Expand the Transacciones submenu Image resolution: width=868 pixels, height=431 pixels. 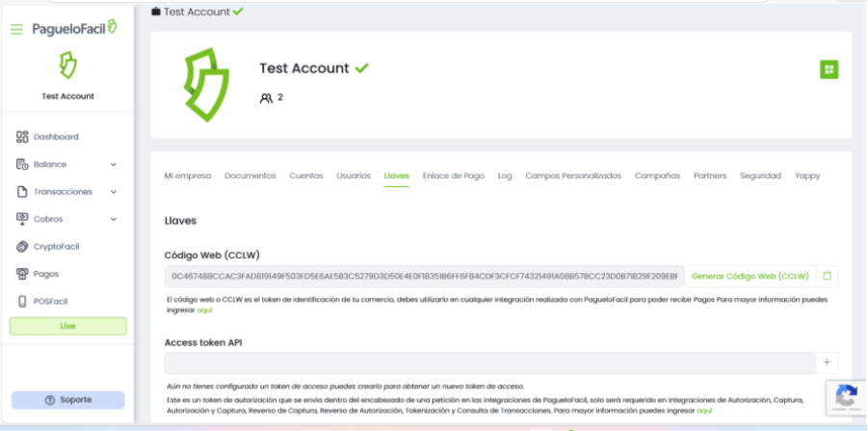click(x=114, y=192)
